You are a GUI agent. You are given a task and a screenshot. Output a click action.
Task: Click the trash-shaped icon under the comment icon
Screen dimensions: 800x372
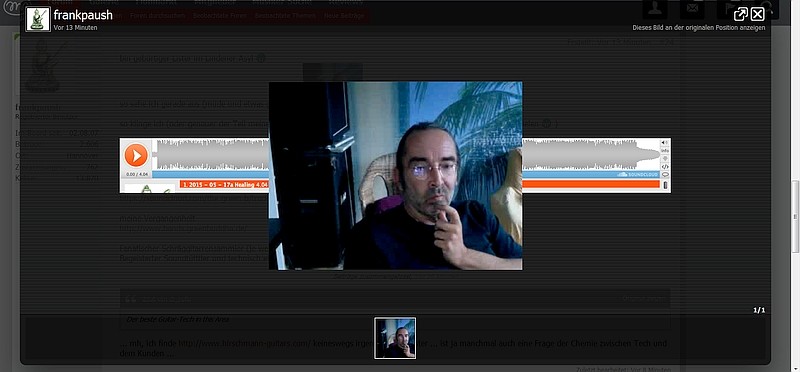coord(665,185)
